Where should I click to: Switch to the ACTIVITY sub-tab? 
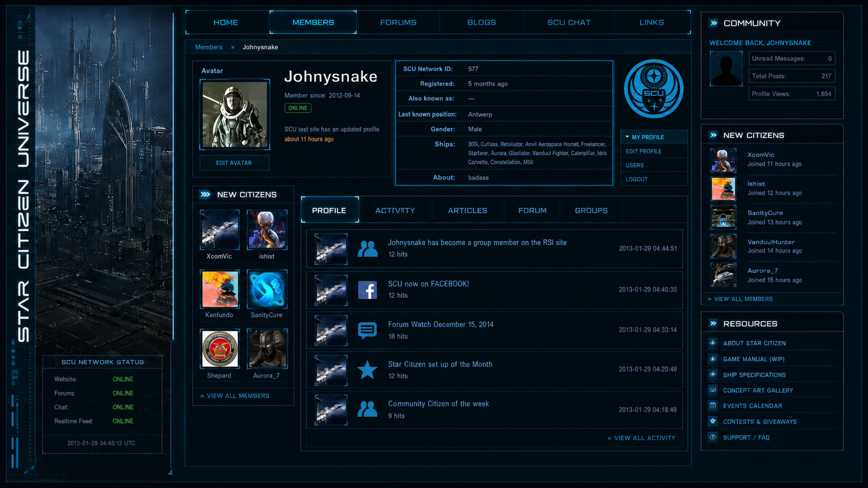[x=395, y=210]
